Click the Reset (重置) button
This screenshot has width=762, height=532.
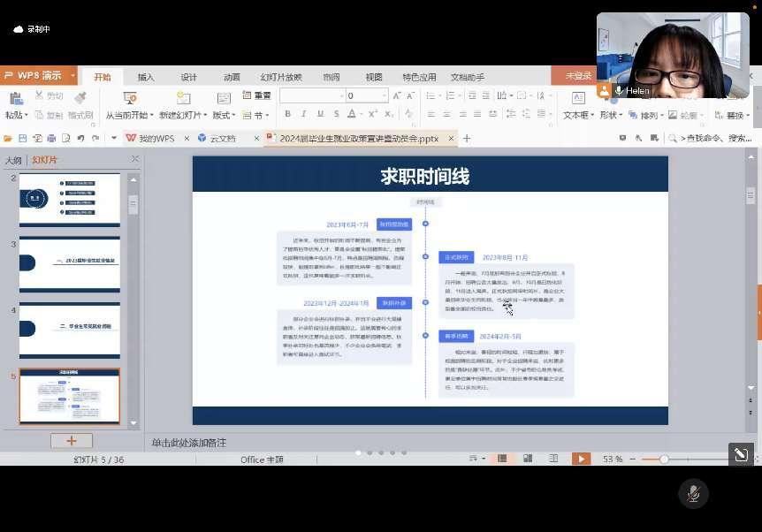[257, 95]
